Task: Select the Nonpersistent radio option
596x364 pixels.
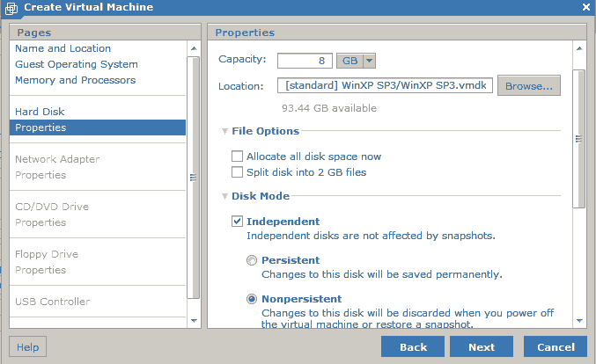Action: tap(252, 299)
